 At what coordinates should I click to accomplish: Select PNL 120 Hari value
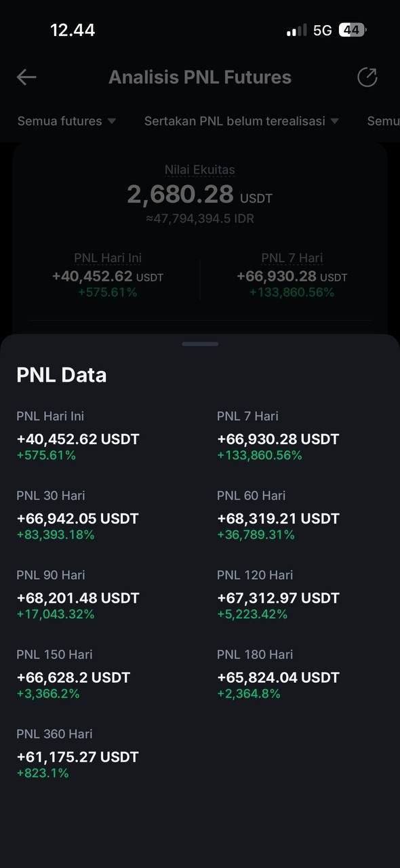(x=278, y=598)
